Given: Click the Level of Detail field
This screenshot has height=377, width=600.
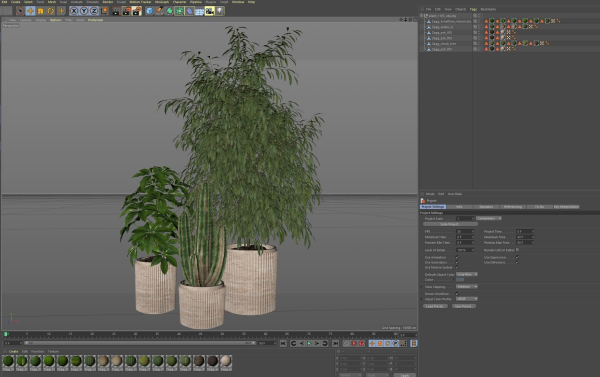Looking at the screenshot, I should pyautogui.click(x=465, y=250).
